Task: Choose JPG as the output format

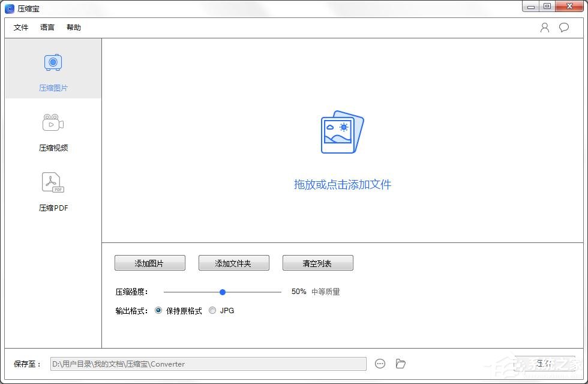Action: 212,310
